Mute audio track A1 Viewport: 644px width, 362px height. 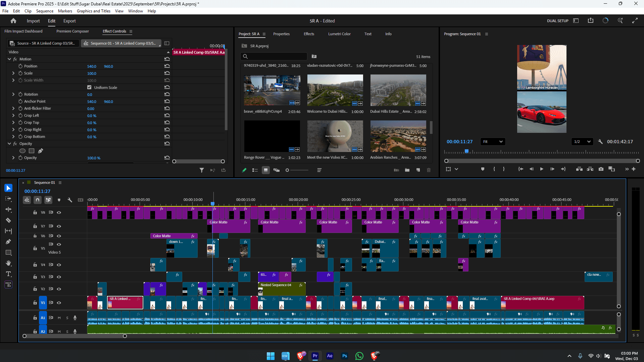pyautogui.click(x=59, y=318)
